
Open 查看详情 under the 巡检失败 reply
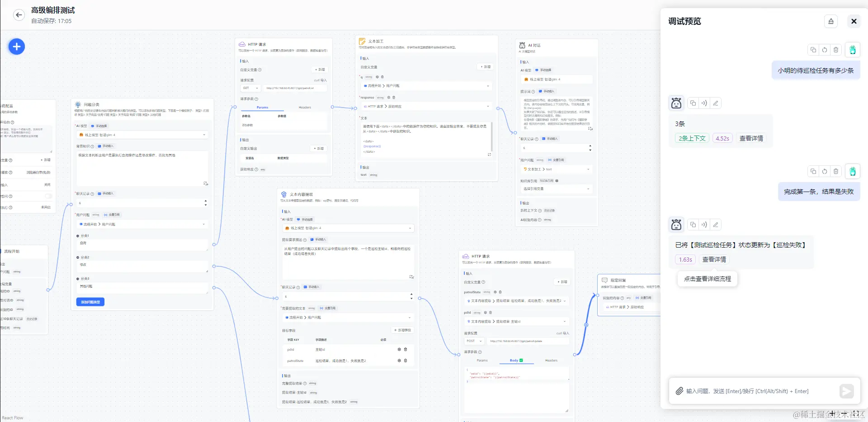click(x=714, y=260)
